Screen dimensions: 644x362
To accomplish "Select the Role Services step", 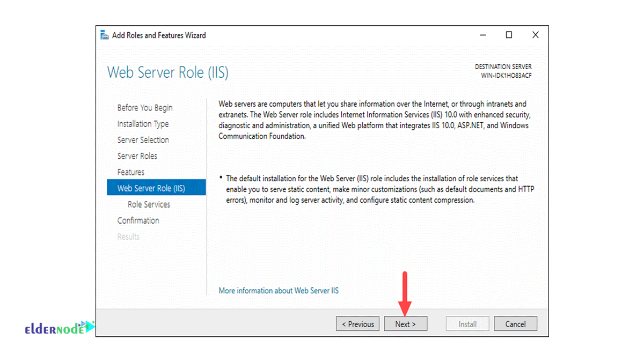I will tap(149, 204).
